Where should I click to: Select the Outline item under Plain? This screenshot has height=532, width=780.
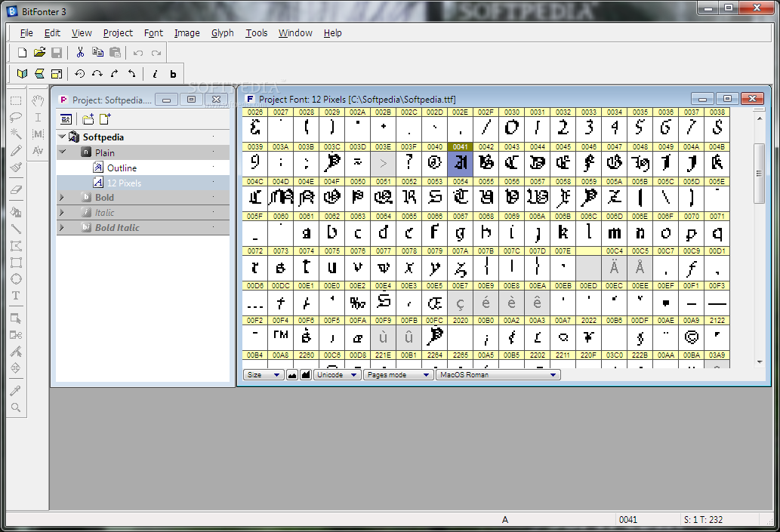click(x=122, y=168)
